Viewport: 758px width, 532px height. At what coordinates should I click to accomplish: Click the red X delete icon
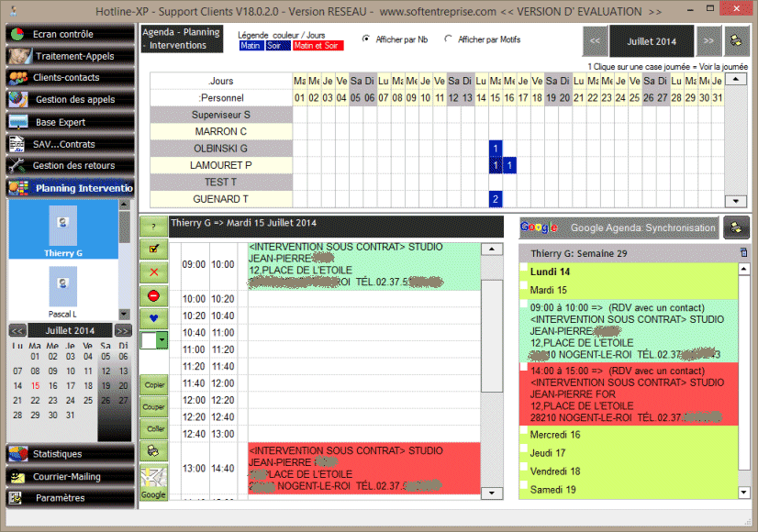coord(153,272)
